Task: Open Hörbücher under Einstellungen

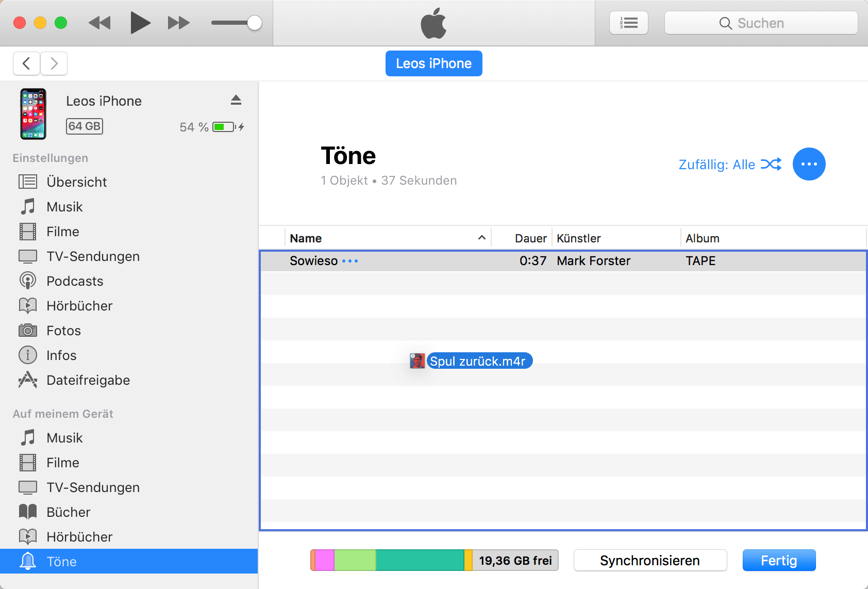Action: [129, 306]
